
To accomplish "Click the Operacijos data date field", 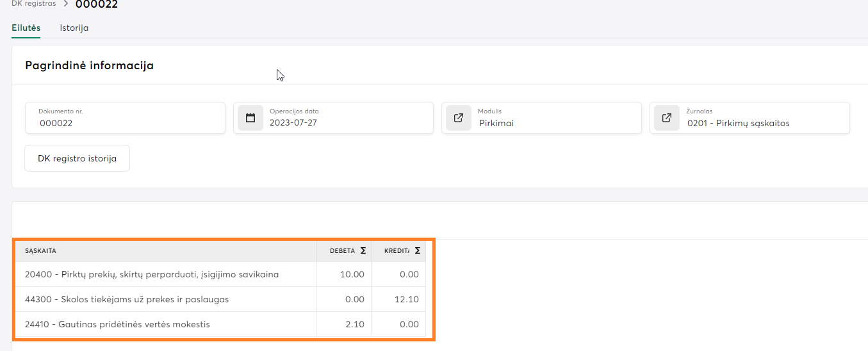I will click(346, 123).
